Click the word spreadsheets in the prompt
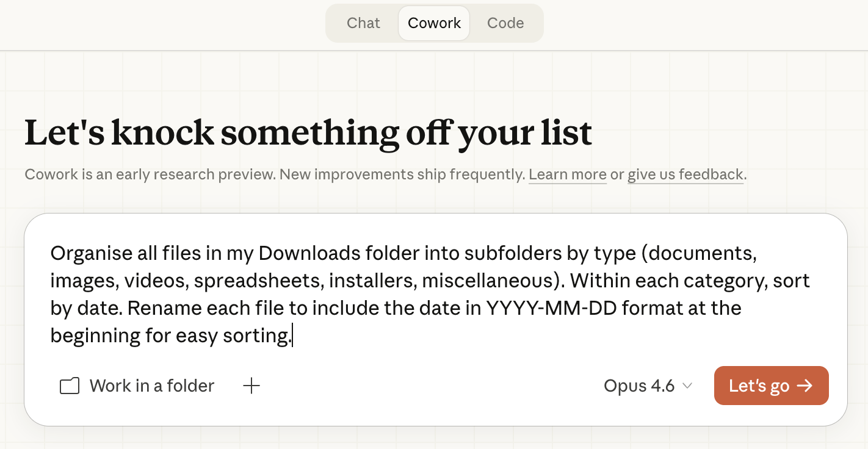868x449 pixels. click(x=259, y=281)
